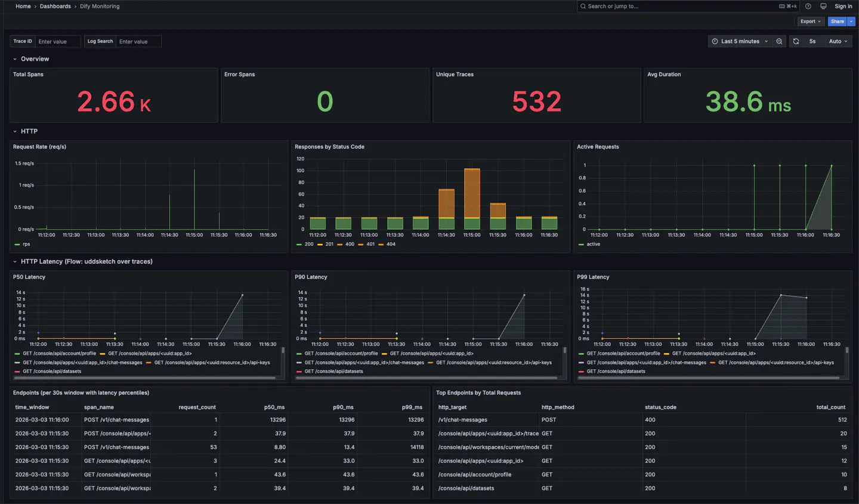Click red swatch for datasets in P90 legend
Screen dimensions: 859x504
coord(299,372)
